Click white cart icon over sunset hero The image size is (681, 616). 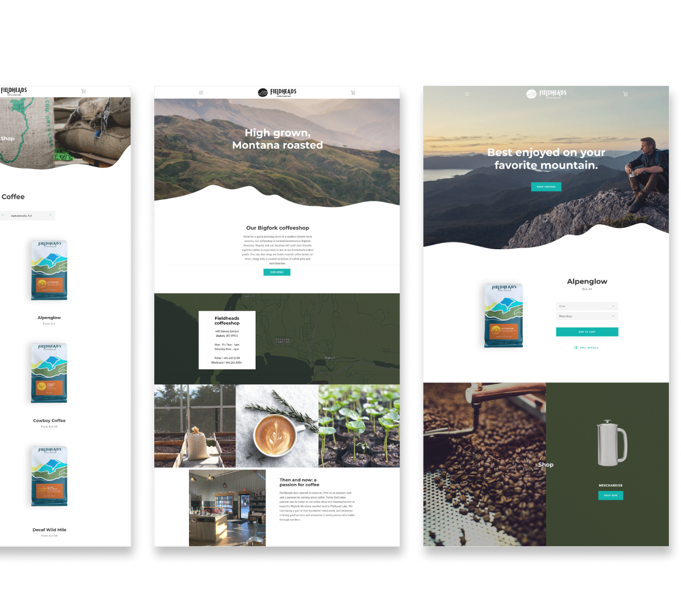[x=625, y=94]
